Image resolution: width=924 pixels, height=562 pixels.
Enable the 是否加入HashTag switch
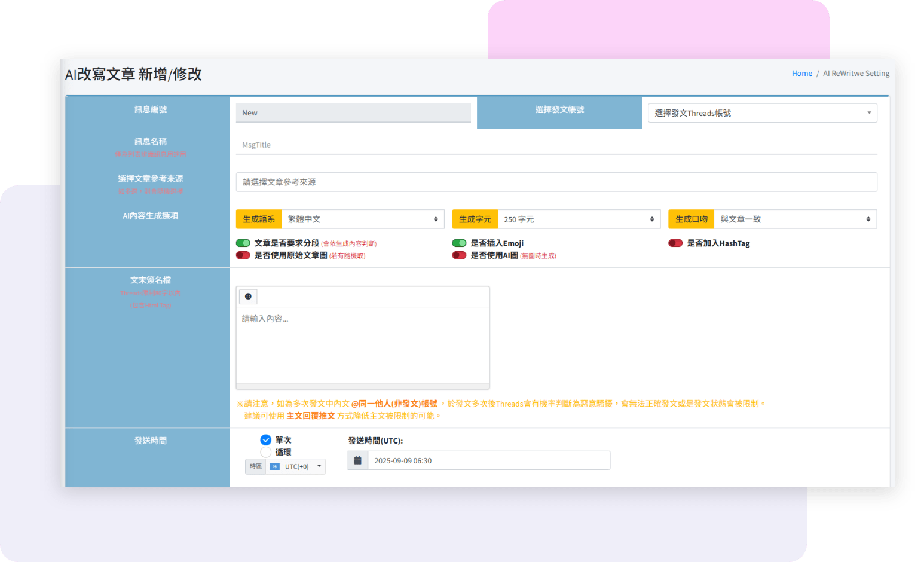point(675,243)
